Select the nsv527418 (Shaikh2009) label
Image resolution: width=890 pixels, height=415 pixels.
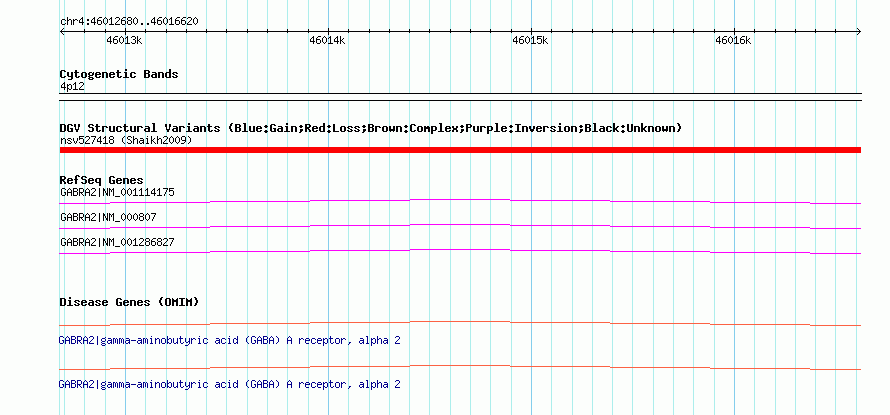(x=126, y=140)
